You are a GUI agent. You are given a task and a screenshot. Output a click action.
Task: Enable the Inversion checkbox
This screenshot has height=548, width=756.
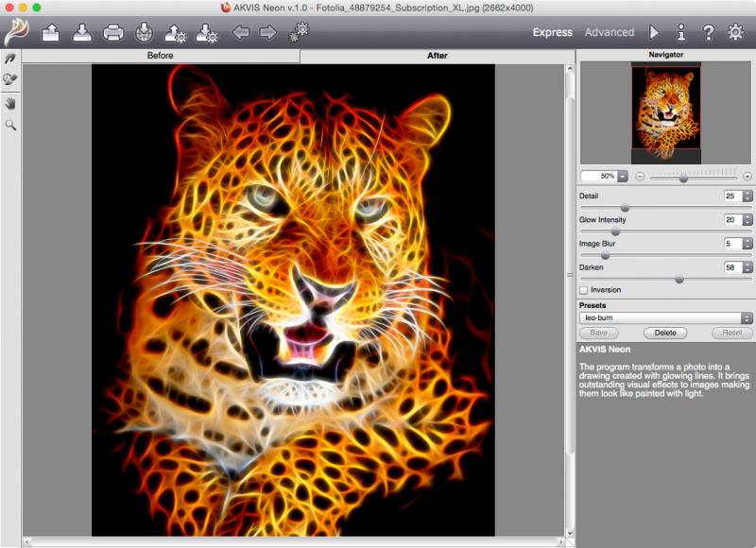[584, 290]
